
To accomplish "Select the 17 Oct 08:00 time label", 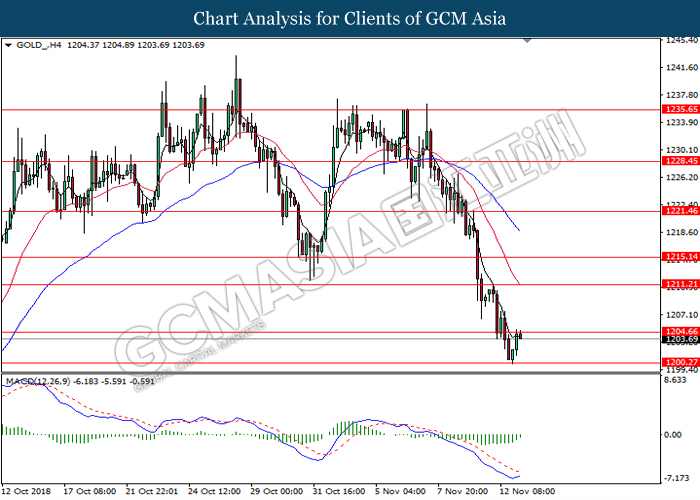I will [90, 491].
